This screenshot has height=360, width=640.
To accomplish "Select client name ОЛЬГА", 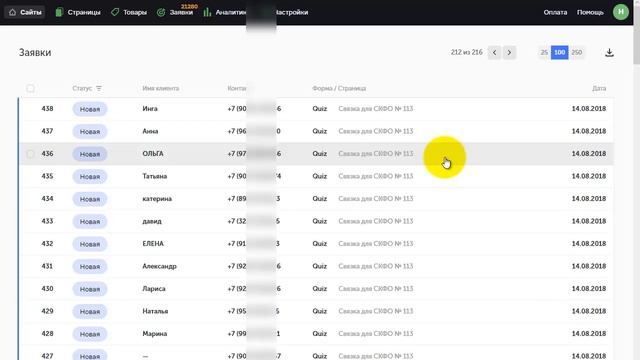I will point(153,153).
